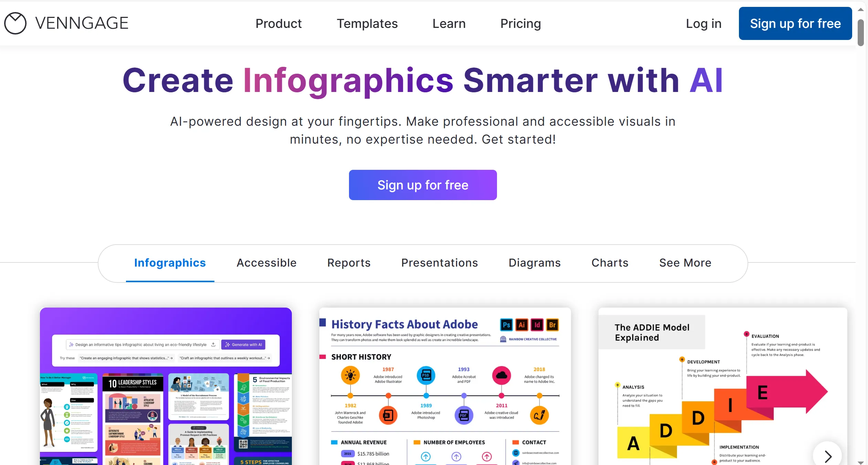Click the cloud icon above 2011
The image size is (868, 465).
pos(501,375)
